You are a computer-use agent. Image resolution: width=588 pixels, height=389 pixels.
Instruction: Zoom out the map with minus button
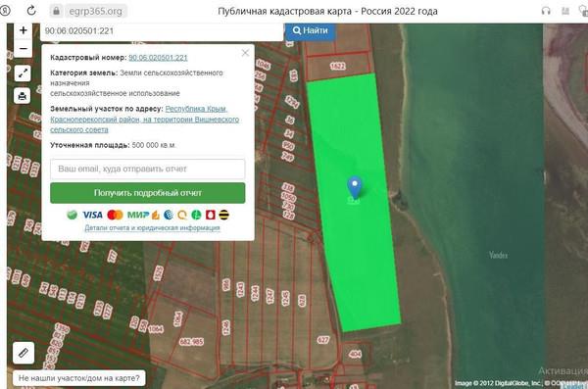tap(23, 49)
